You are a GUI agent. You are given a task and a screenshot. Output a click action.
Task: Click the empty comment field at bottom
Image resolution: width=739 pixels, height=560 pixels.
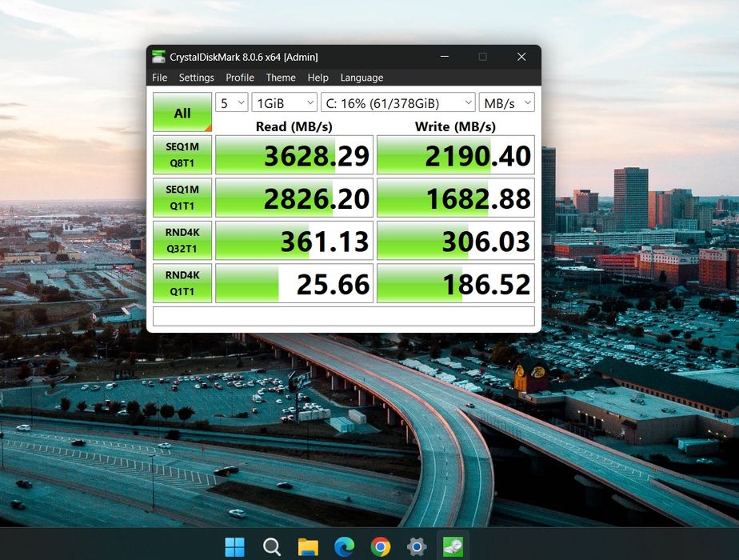(x=343, y=316)
